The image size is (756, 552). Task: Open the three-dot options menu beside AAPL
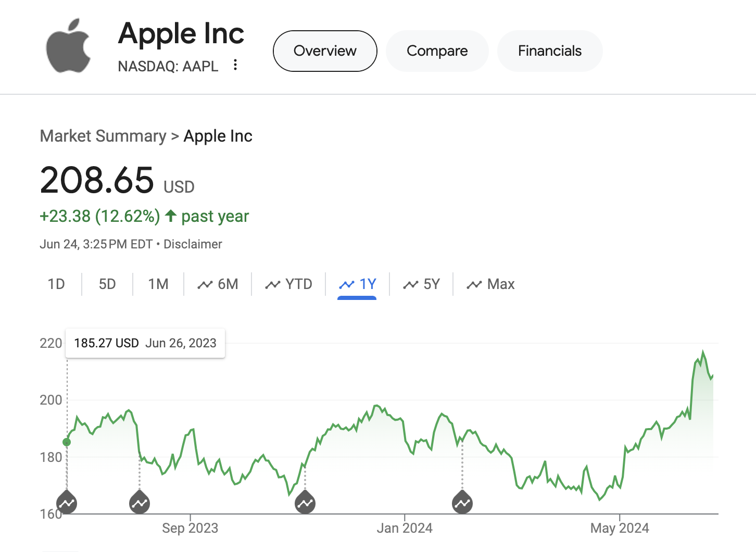(235, 65)
